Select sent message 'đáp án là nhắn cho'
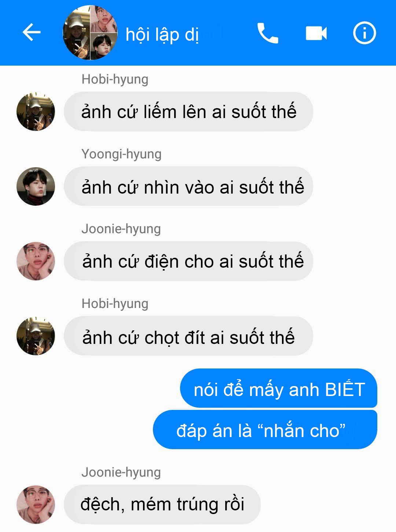396x532 pixels. pyautogui.click(x=265, y=430)
